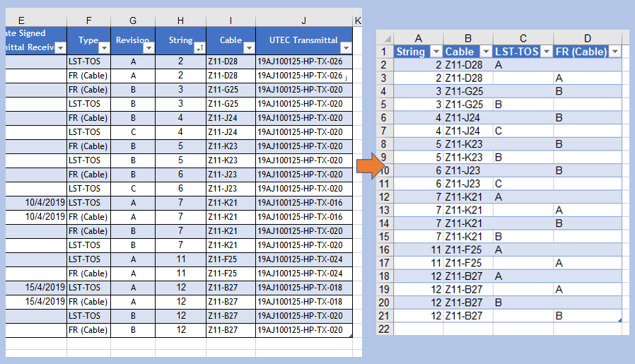Select row 22 header in right sheet
635x364 pixels.
[384, 329]
